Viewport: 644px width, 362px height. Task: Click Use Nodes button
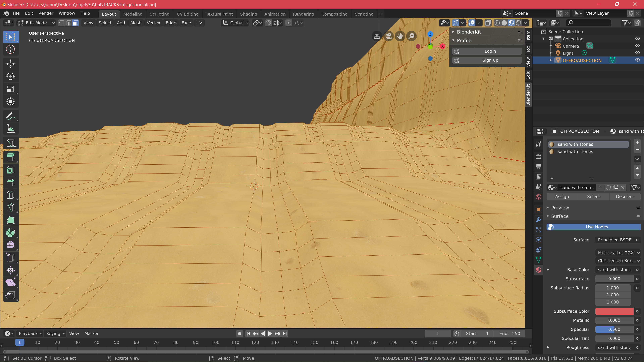coord(594,227)
